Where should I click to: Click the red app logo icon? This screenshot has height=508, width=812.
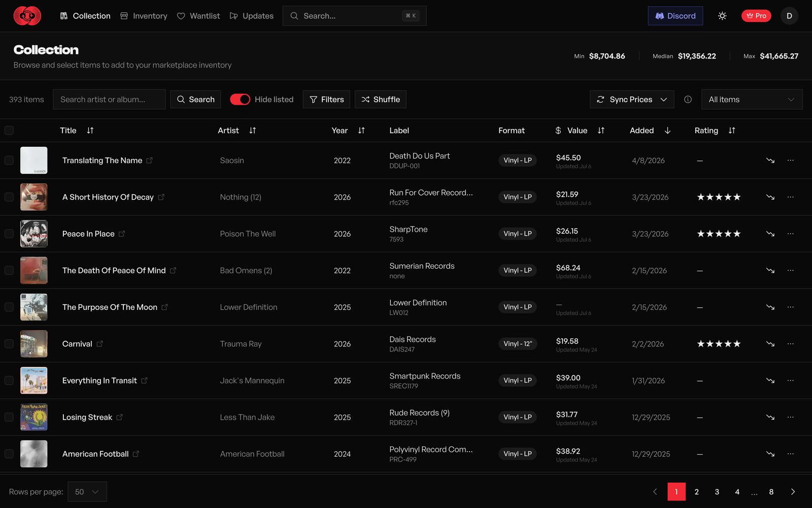coord(27,16)
